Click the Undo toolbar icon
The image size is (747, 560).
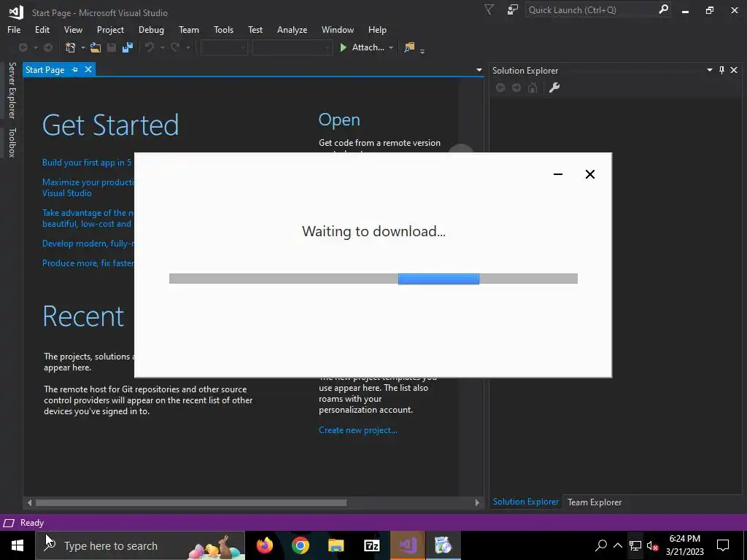coord(150,47)
